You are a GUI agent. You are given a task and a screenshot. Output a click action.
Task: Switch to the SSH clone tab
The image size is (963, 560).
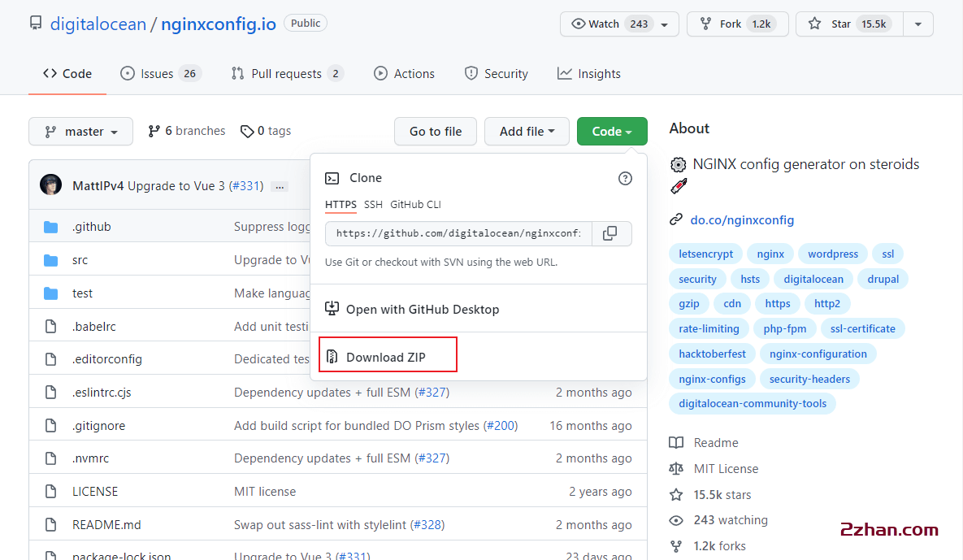click(373, 205)
